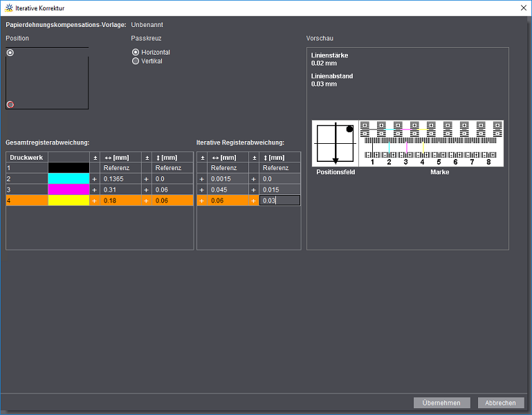
Task: Click the black color swatch of Druckwerk 1
Action: pos(68,168)
